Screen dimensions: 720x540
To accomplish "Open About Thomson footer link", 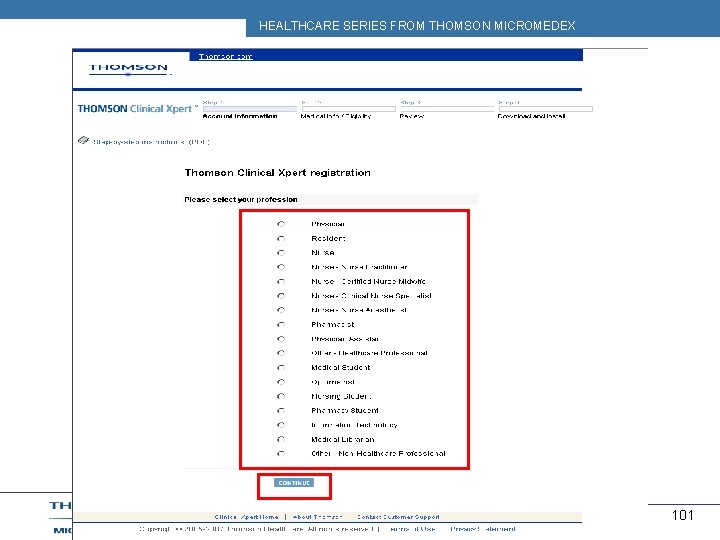I will pos(317,517).
